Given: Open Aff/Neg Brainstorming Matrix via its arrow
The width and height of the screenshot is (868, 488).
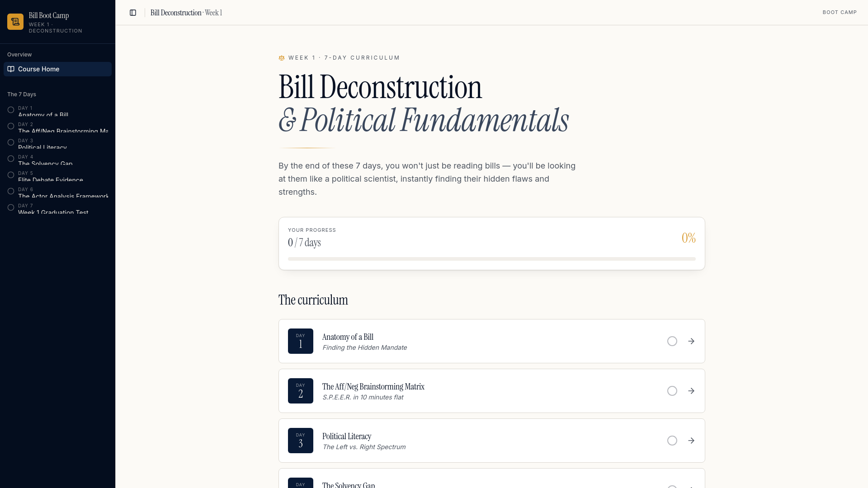Looking at the screenshot, I should click(x=691, y=391).
